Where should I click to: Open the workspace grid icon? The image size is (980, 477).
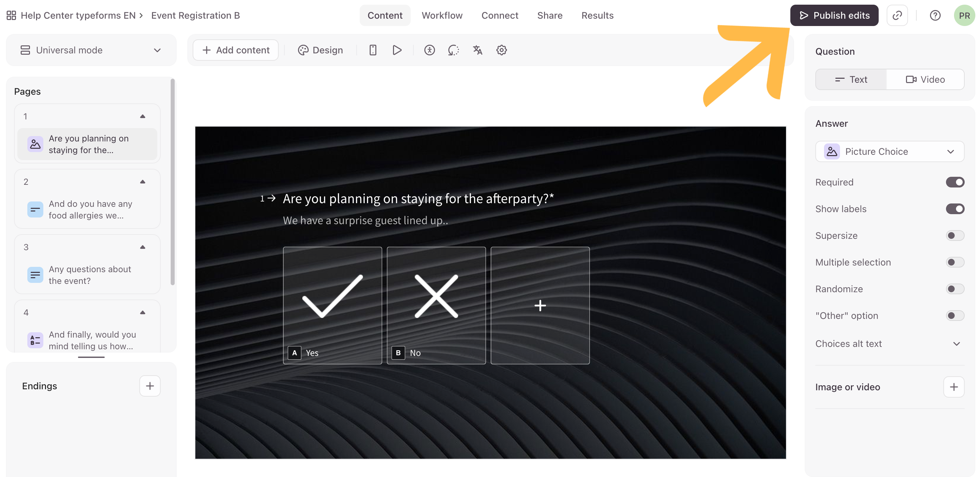coord(11,16)
